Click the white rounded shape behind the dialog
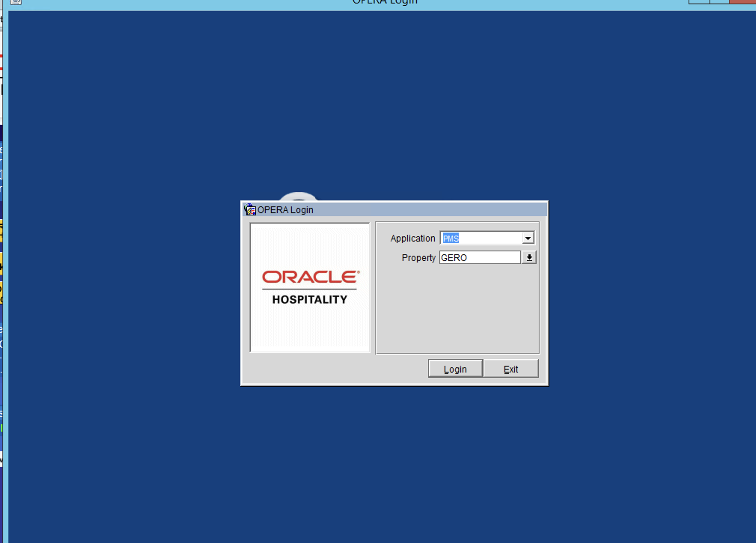This screenshot has height=543, width=756. [298, 196]
